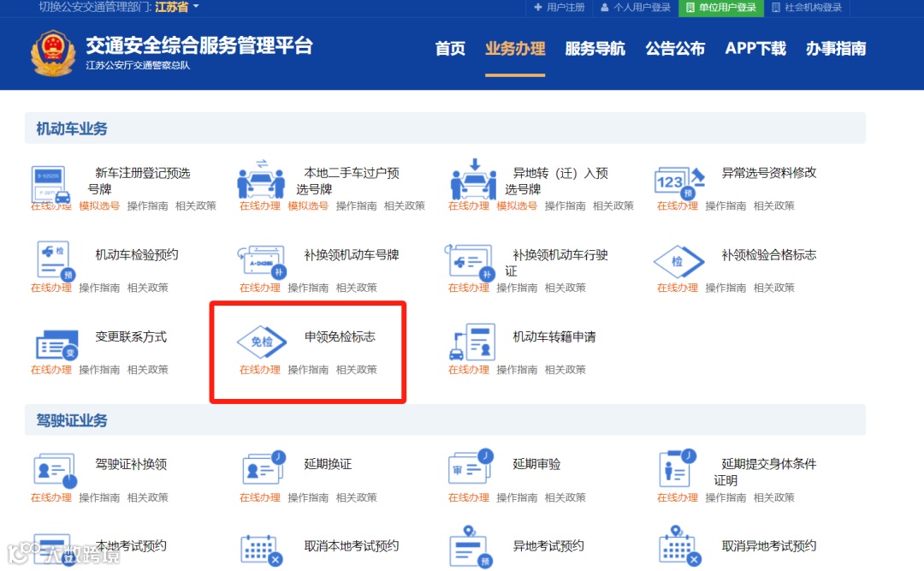Click 用户注册 in the top bar
Image resolution: width=924 pixels, height=571 pixels.
pos(560,8)
